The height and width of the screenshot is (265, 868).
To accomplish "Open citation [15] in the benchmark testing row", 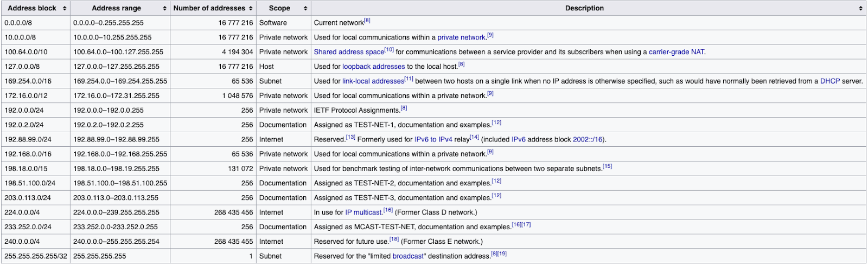I will (x=607, y=166).
